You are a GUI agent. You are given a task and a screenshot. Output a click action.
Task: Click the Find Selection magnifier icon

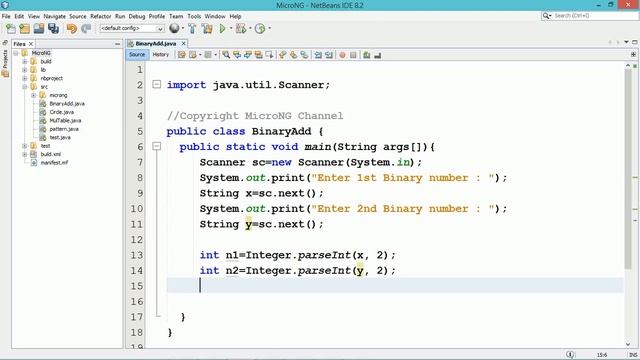click(x=226, y=55)
